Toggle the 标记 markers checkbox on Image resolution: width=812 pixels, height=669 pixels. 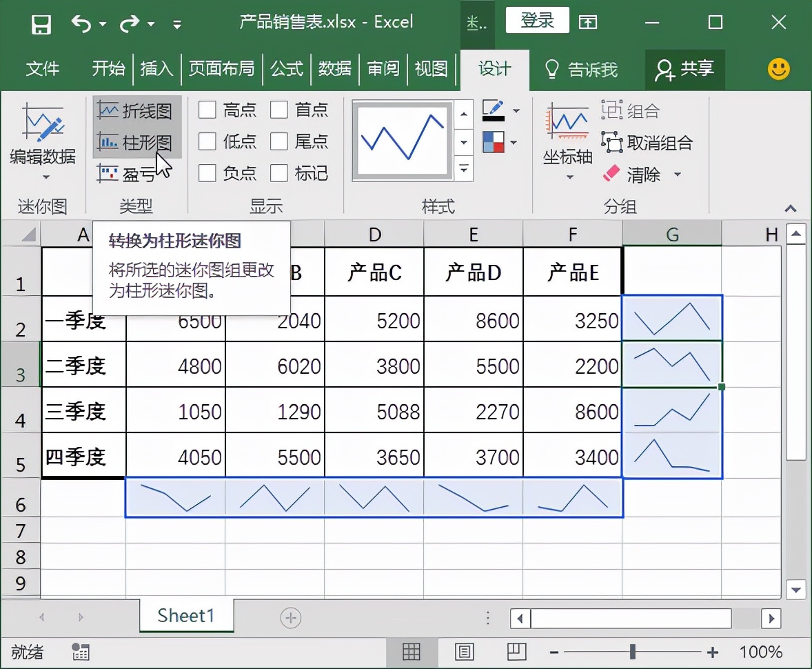click(x=279, y=173)
